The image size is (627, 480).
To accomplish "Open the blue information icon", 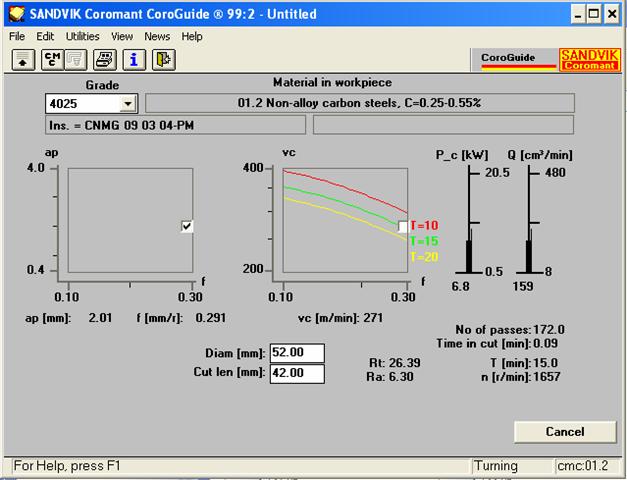I will click(134, 60).
